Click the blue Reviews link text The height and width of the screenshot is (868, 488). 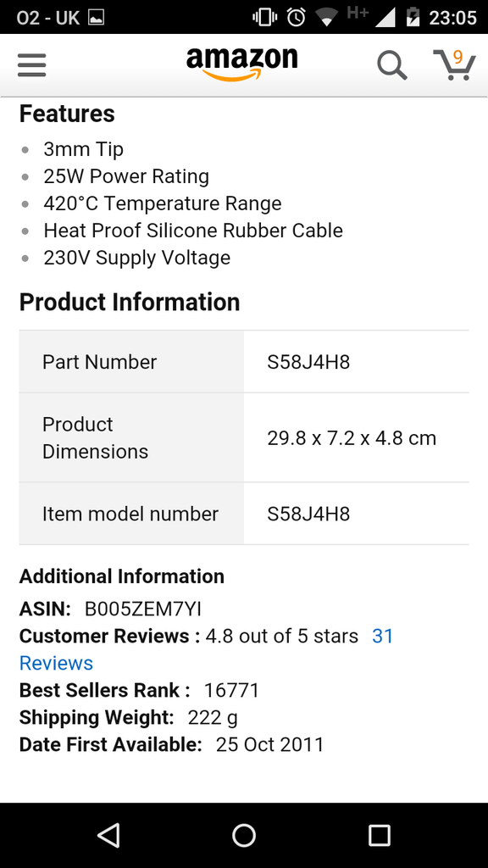click(x=56, y=663)
